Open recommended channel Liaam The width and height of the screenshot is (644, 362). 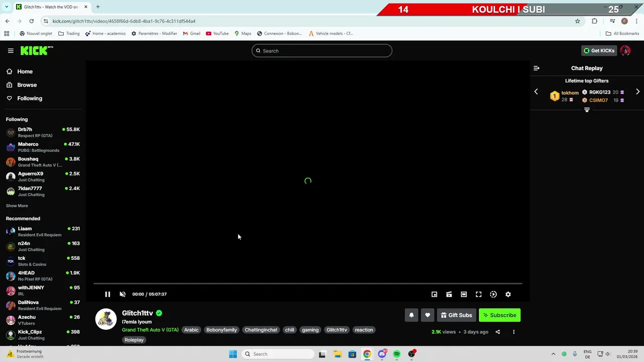[43, 231]
